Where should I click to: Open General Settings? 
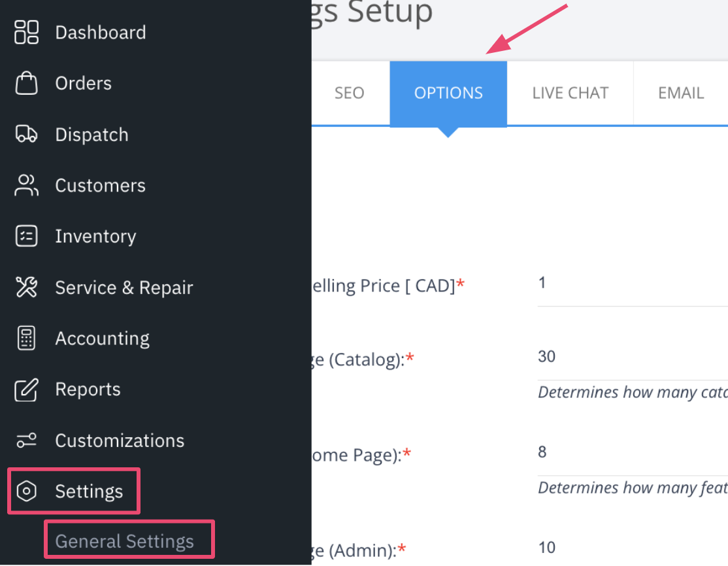pos(124,540)
